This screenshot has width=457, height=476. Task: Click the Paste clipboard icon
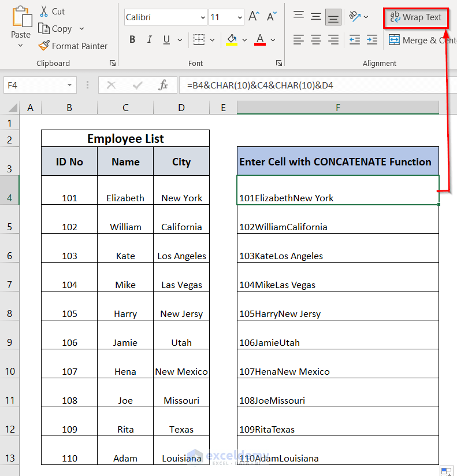point(21,17)
